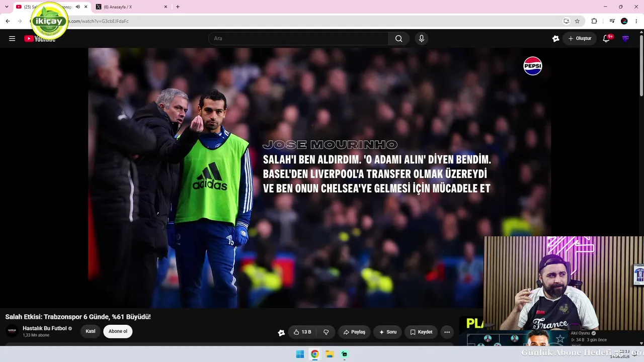This screenshot has width=644, height=362.
Task: Open Chrome media controls icon
Action: (612, 21)
